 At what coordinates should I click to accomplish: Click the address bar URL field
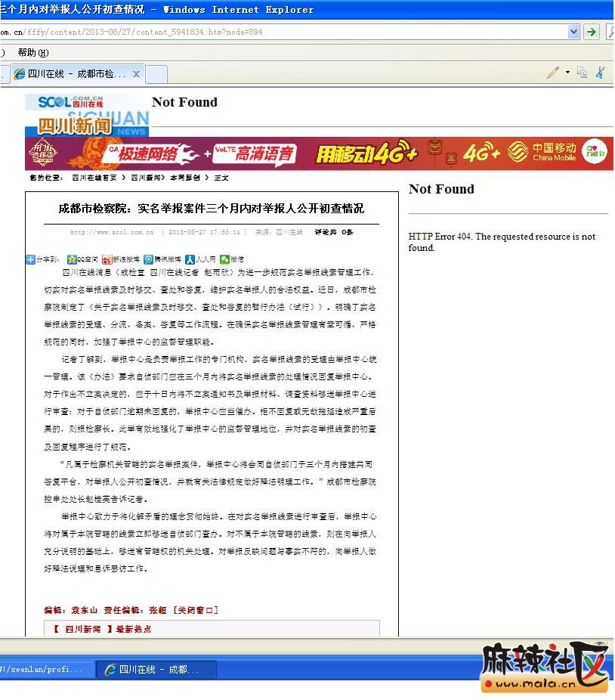[287, 32]
